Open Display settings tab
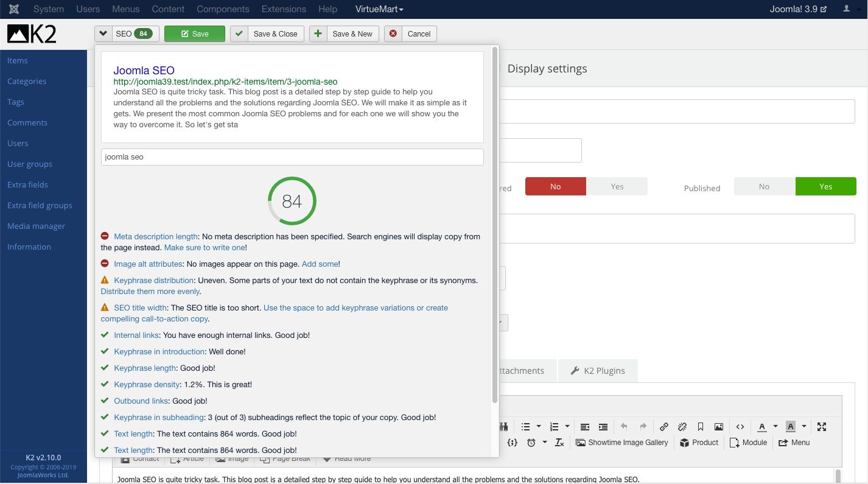868x484 pixels. 547,68
